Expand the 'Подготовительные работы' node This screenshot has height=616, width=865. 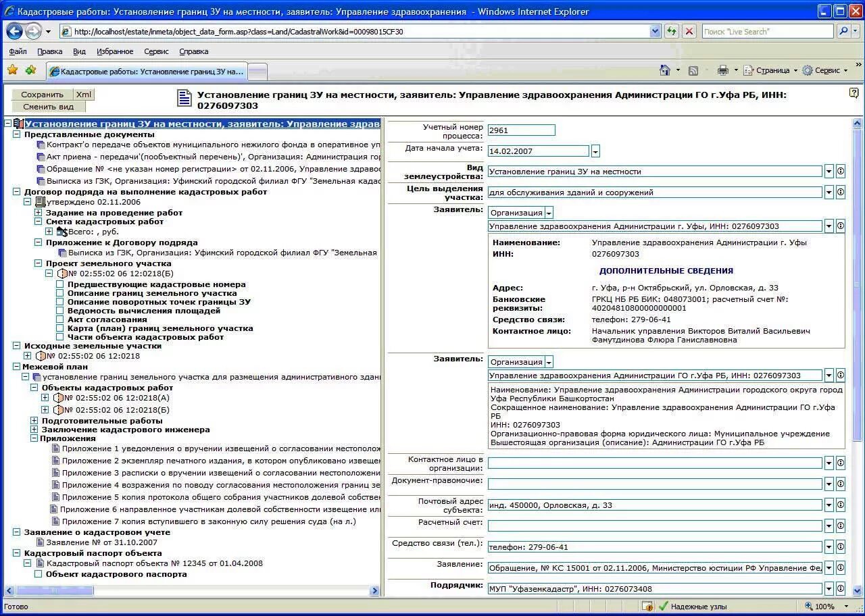point(34,421)
